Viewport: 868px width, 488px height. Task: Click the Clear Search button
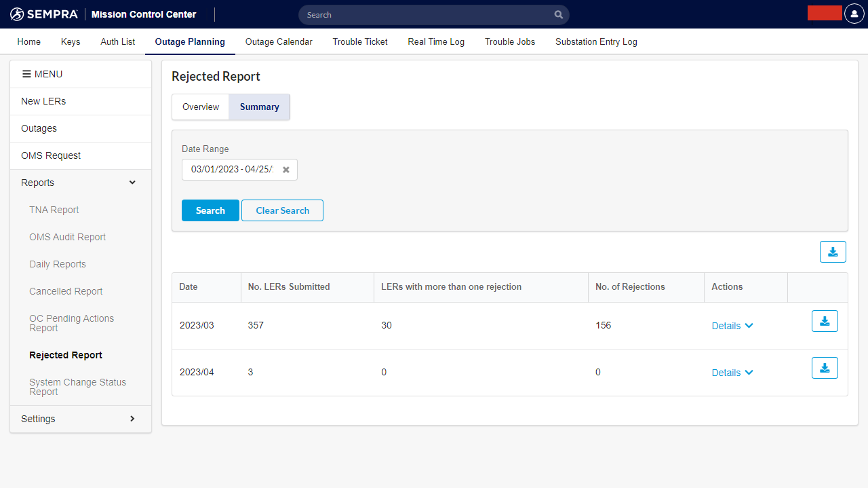tap(282, 210)
